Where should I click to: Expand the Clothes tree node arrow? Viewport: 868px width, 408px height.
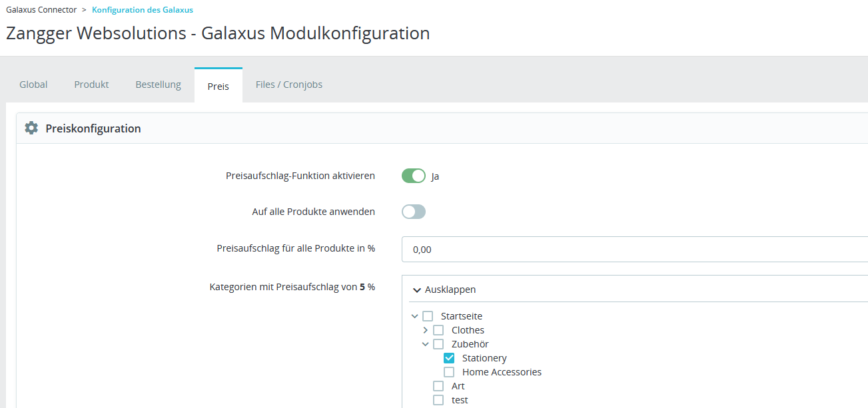pos(426,330)
